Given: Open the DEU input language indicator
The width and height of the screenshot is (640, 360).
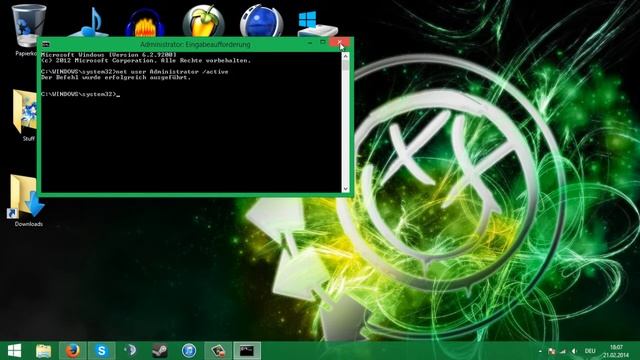Looking at the screenshot, I should pos(590,351).
